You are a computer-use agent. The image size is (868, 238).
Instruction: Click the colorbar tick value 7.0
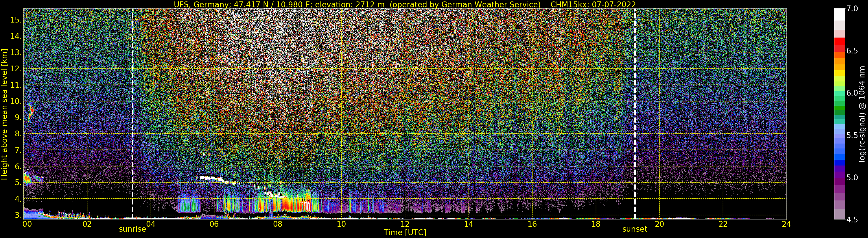click(852, 9)
